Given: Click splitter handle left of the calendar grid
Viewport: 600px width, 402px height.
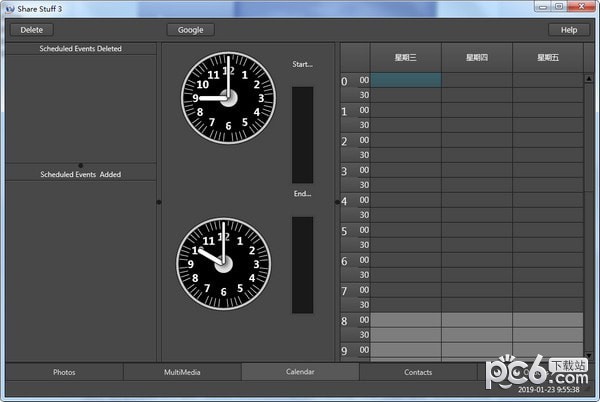Looking at the screenshot, I should [x=336, y=202].
